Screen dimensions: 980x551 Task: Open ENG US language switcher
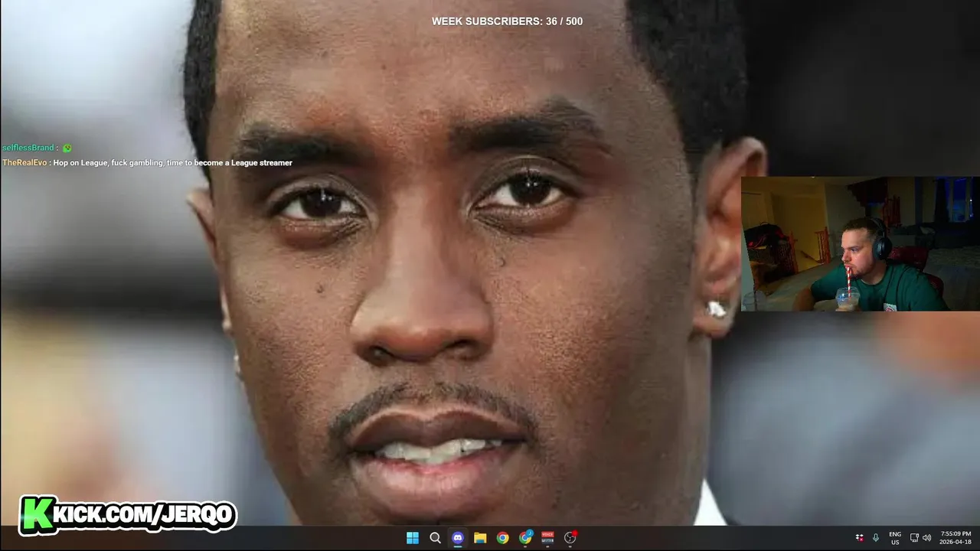click(x=895, y=538)
